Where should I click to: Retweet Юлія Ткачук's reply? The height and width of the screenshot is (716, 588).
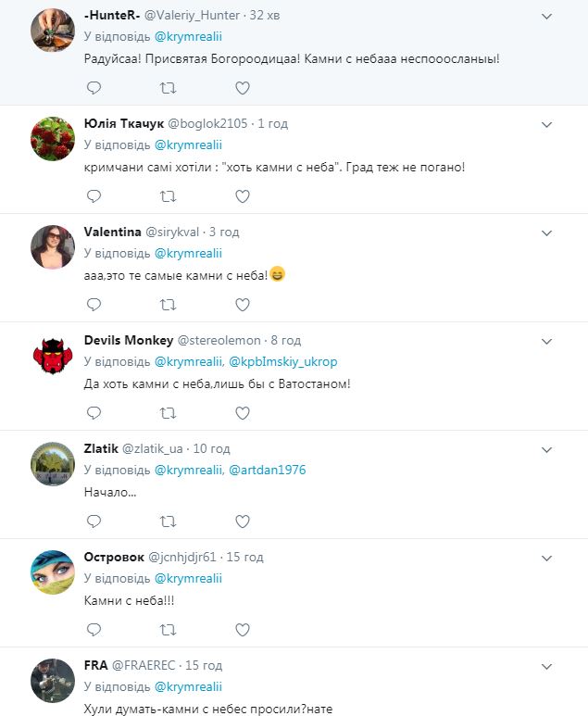point(168,196)
